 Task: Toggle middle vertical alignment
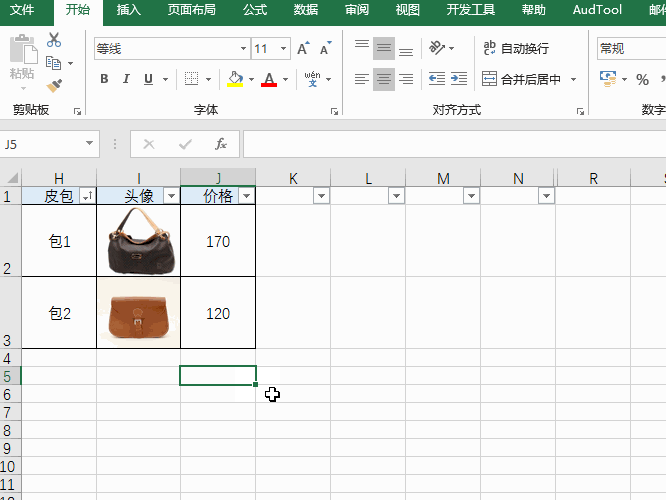(384, 48)
